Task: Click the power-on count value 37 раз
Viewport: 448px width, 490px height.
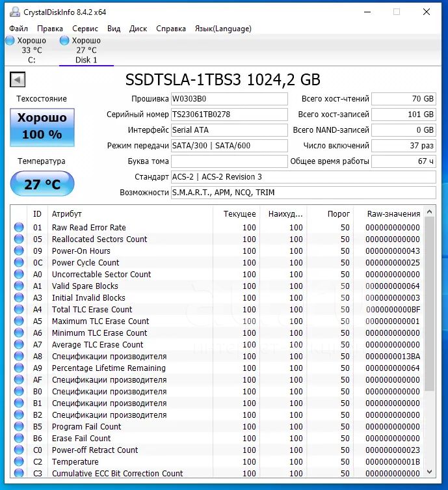Action: (x=404, y=146)
